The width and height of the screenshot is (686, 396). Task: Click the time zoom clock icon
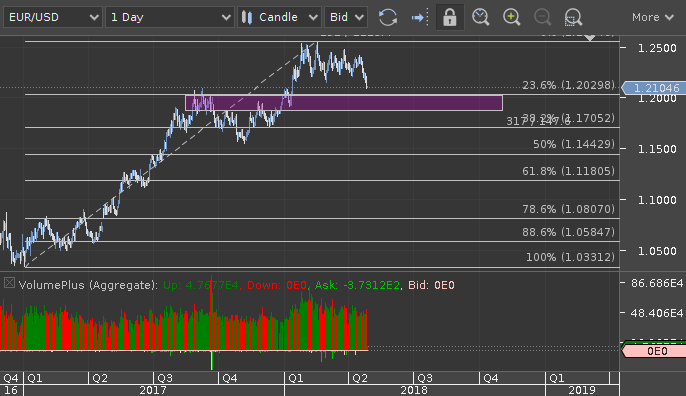(480, 18)
